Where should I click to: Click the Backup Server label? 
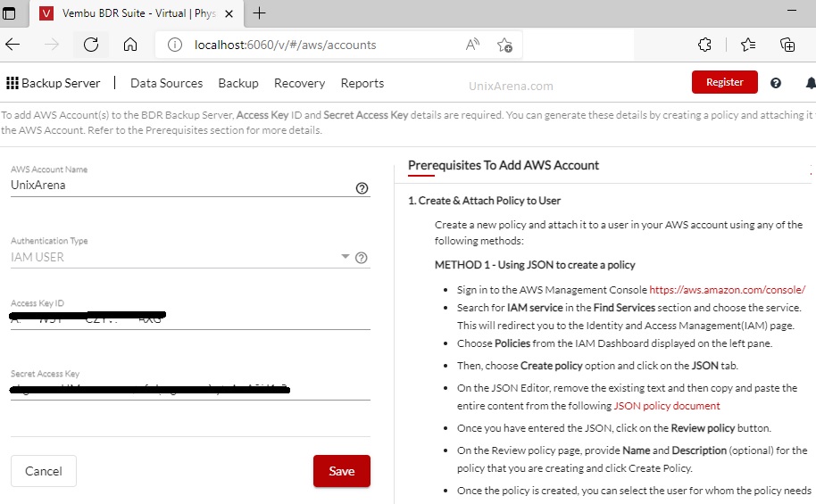61,83
